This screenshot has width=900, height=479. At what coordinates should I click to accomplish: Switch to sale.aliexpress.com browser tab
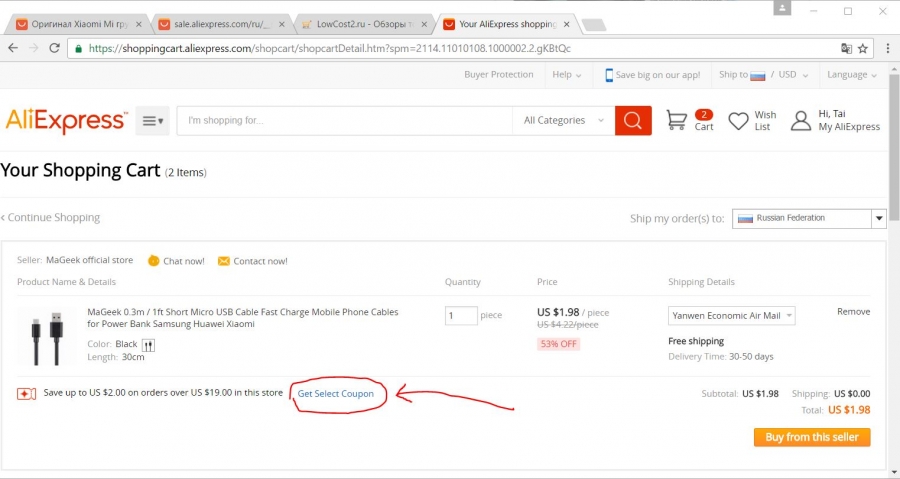click(x=223, y=23)
